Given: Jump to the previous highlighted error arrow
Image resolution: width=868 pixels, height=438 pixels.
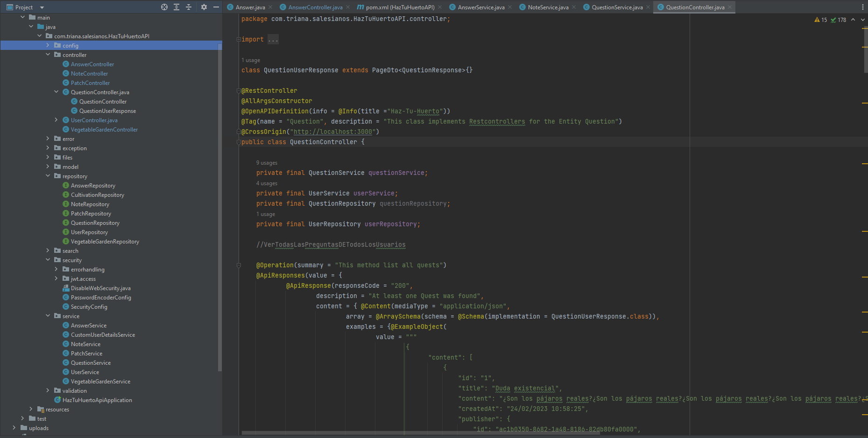Looking at the screenshot, I should point(853,20).
